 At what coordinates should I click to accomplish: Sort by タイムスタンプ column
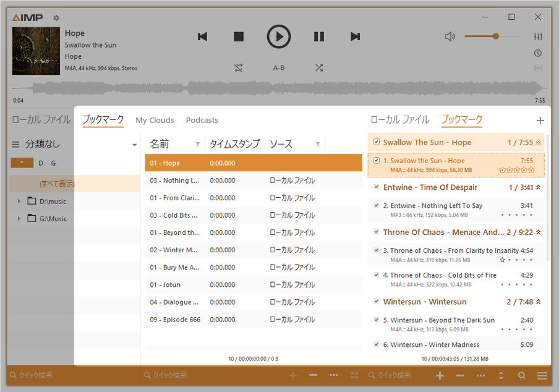click(x=234, y=144)
